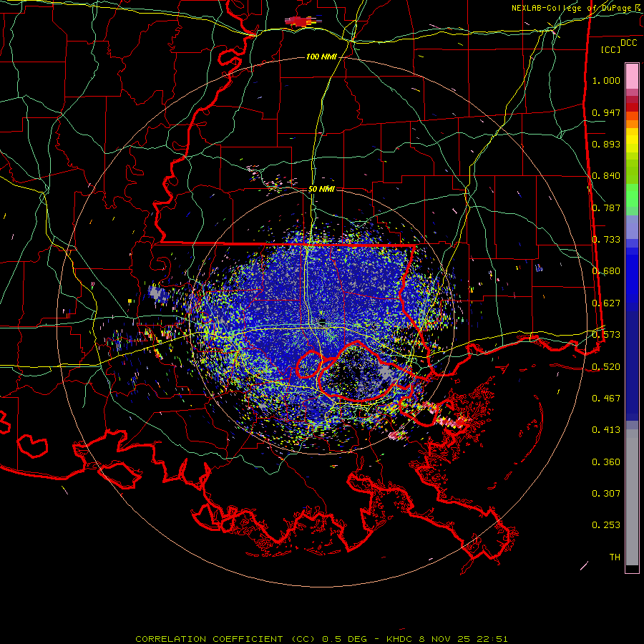The image size is (644, 644).
Task: Click the 1.000 value on the legend
Action: (606, 80)
